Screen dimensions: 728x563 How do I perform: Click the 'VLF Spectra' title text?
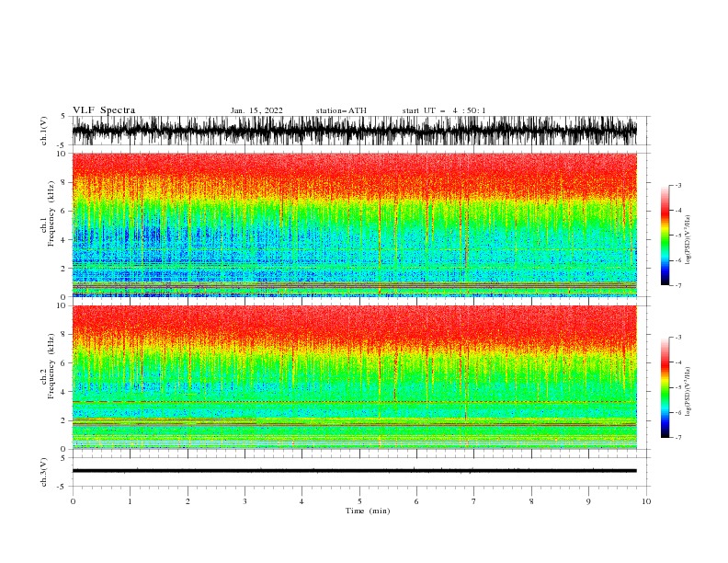[x=104, y=110]
